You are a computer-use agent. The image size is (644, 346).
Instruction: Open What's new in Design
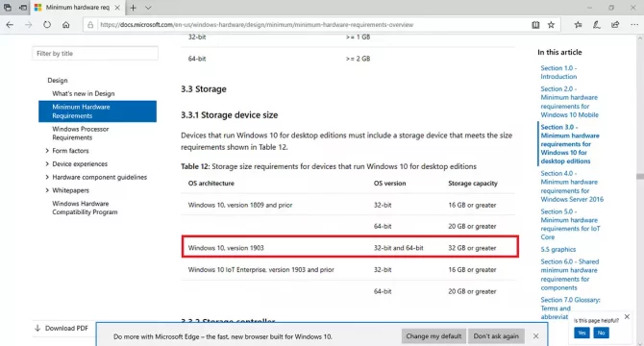[84, 93]
